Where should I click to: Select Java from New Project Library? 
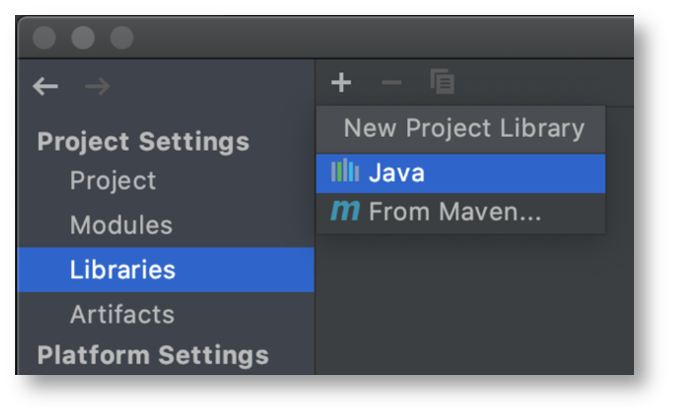(x=461, y=174)
